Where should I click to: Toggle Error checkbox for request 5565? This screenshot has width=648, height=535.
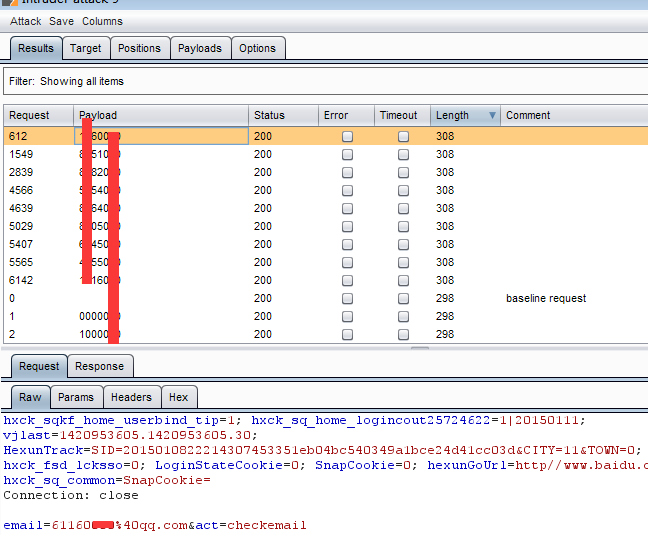348,262
